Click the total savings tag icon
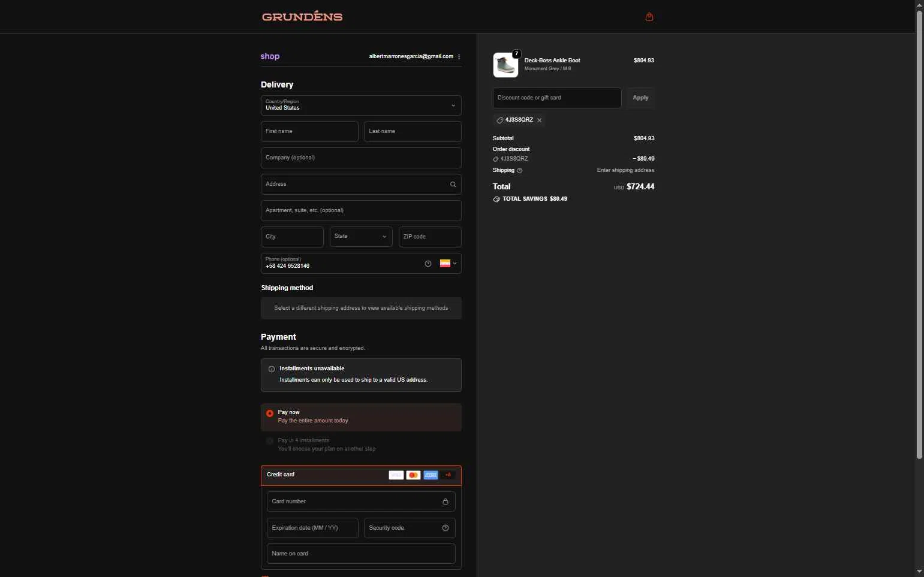The width and height of the screenshot is (924, 577). (x=496, y=199)
